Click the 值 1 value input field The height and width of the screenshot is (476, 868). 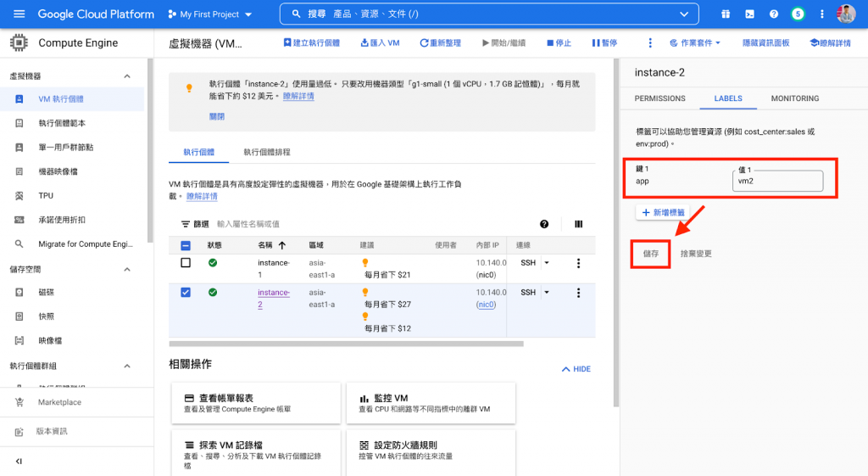pos(777,181)
